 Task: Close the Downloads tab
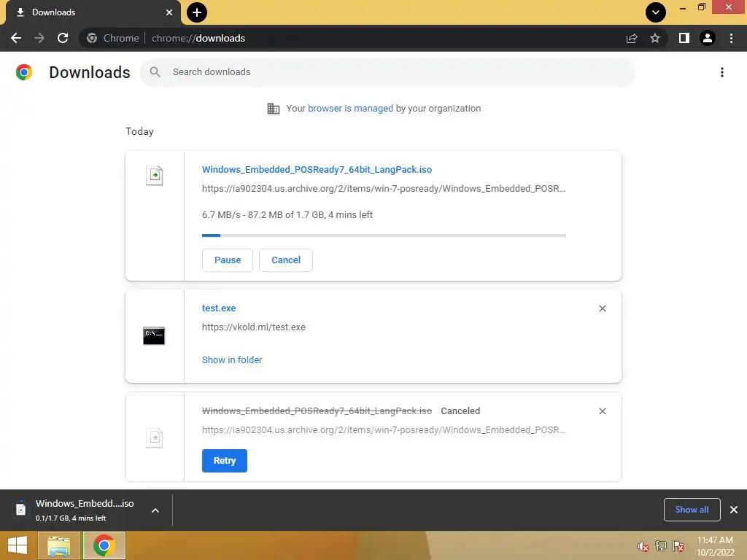[169, 12]
